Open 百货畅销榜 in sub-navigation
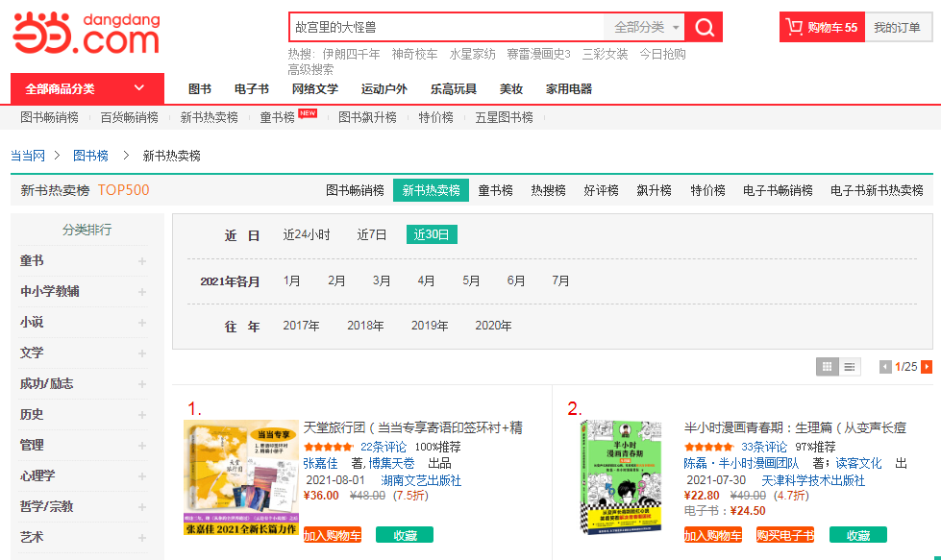The height and width of the screenshot is (560, 941). point(129,117)
